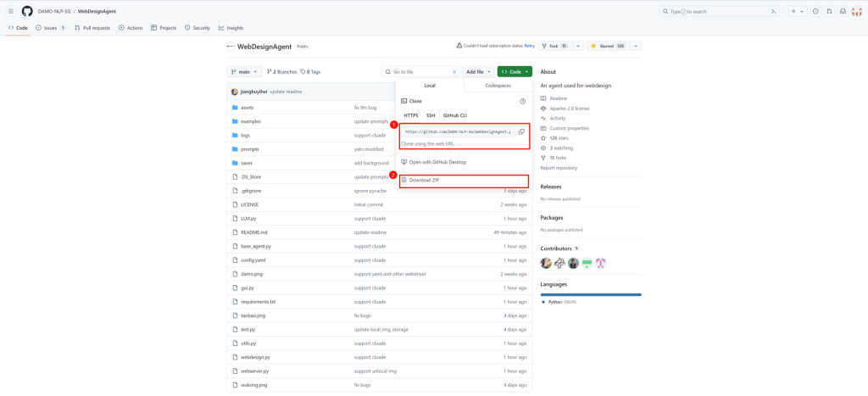
Task: Open the user avatar menu
Action: pos(857,11)
